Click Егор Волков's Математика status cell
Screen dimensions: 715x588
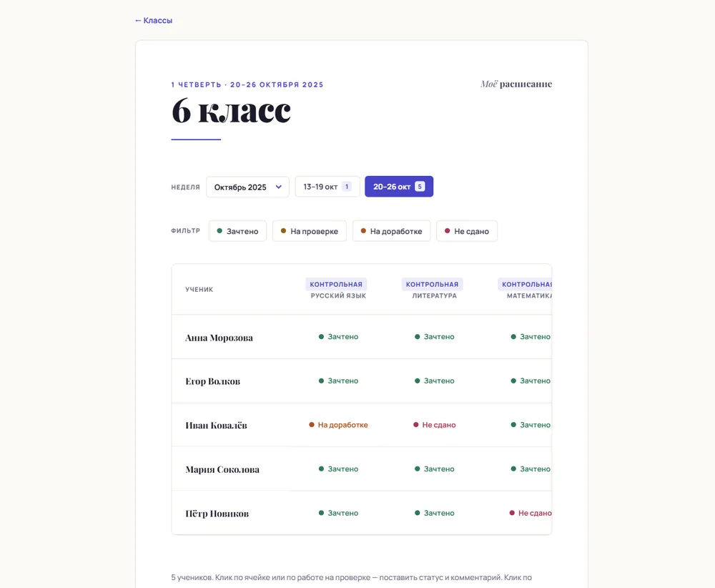[531, 381]
